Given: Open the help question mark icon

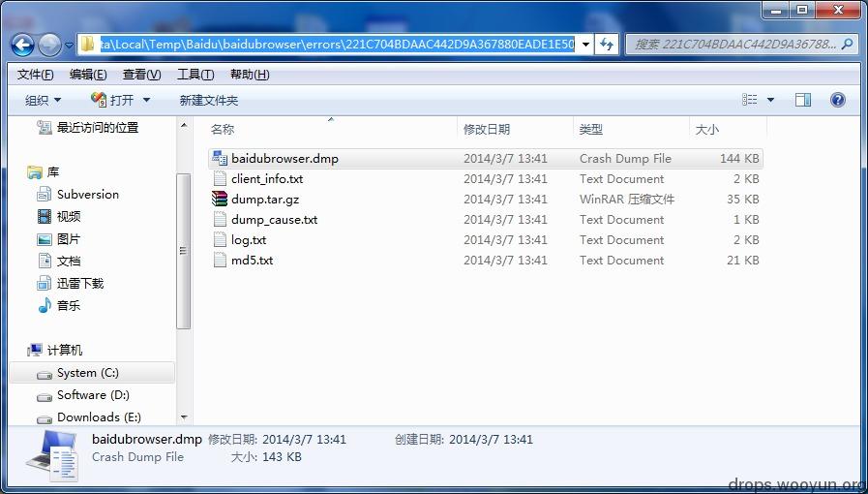Looking at the screenshot, I should [x=838, y=100].
